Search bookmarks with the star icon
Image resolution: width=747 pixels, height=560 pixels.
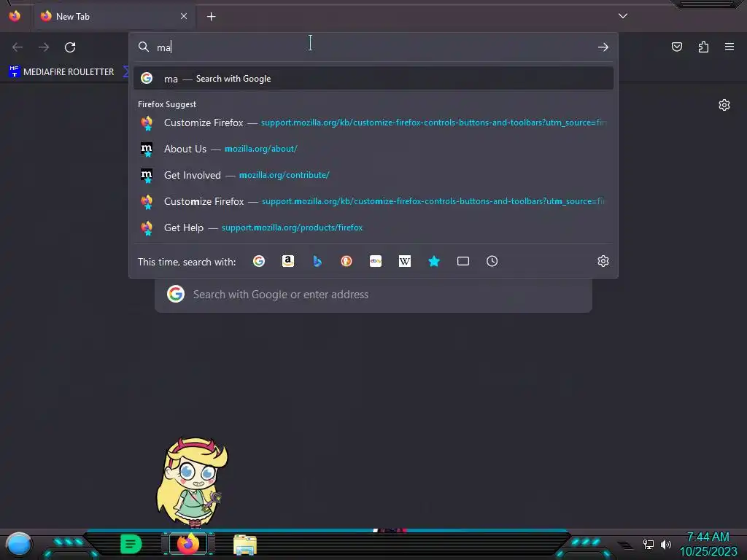point(434,261)
